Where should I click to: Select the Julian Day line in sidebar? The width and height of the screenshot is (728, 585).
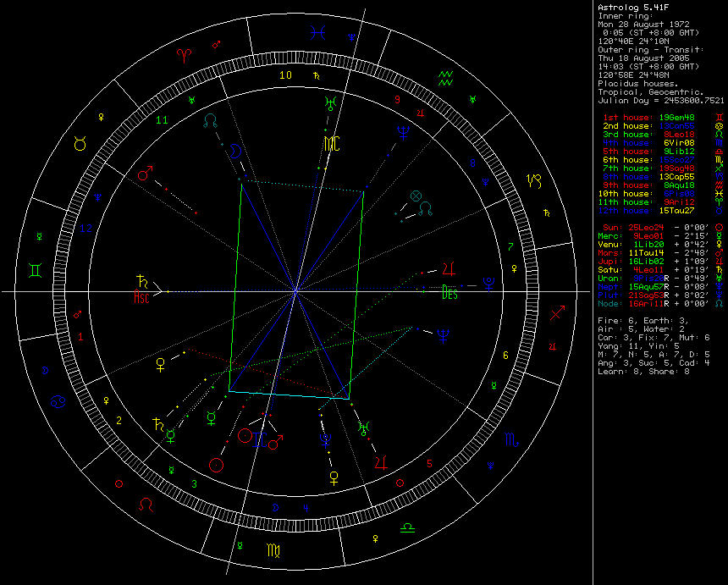pos(661,99)
